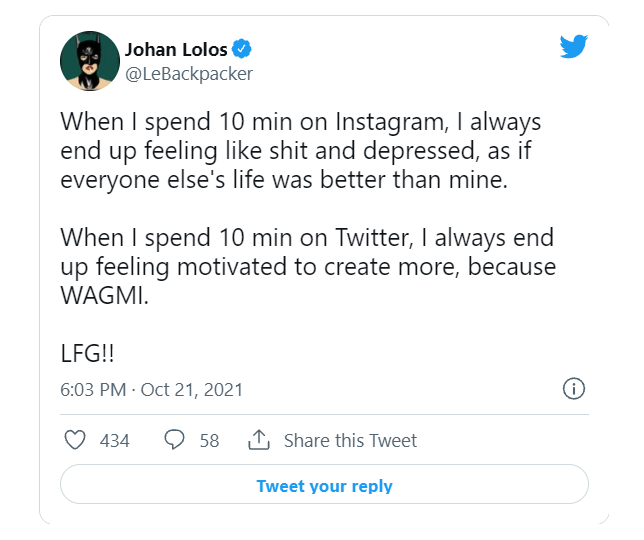Click the 58 replies count
Screen dimensions: 644x540
point(209,441)
